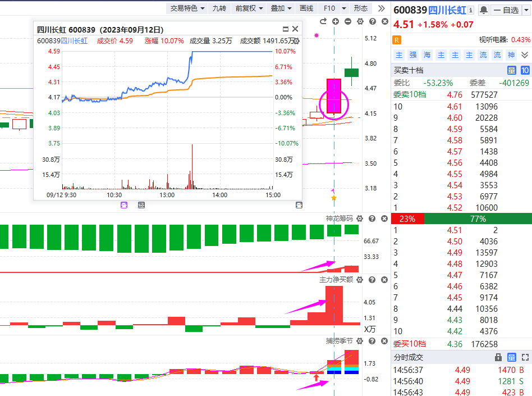Zoom out the K-line chart with minus icon
Viewport: 532px width, 396px height.
pos(348,21)
